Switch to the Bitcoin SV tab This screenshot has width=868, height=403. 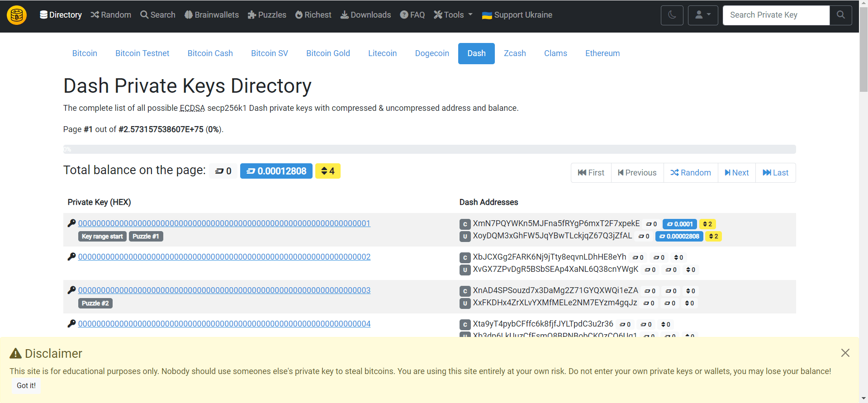(x=269, y=53)
